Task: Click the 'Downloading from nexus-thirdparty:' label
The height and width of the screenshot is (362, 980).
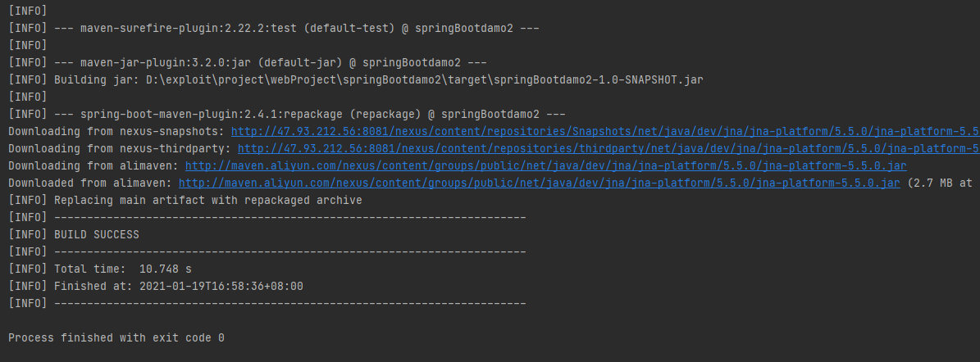Action: point(119,148)
